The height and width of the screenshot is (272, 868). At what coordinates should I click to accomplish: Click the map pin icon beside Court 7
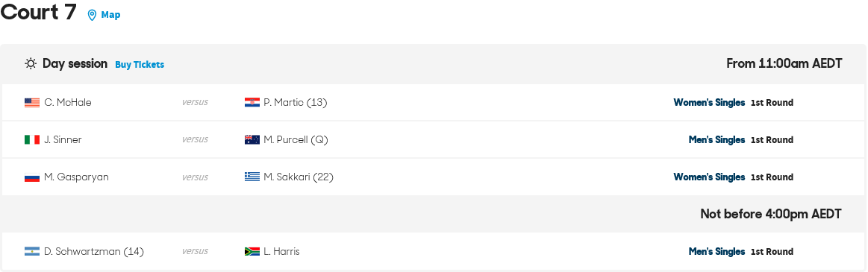(x=92, y=16)
